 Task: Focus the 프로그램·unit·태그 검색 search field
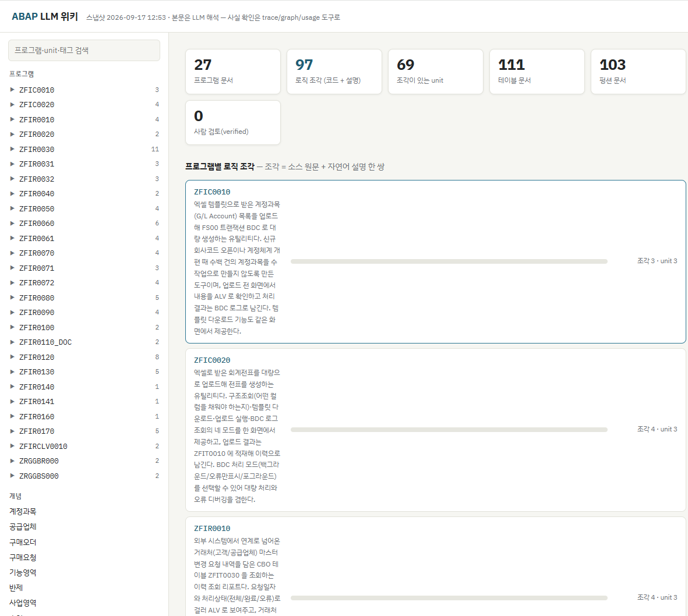click(84, 51)
